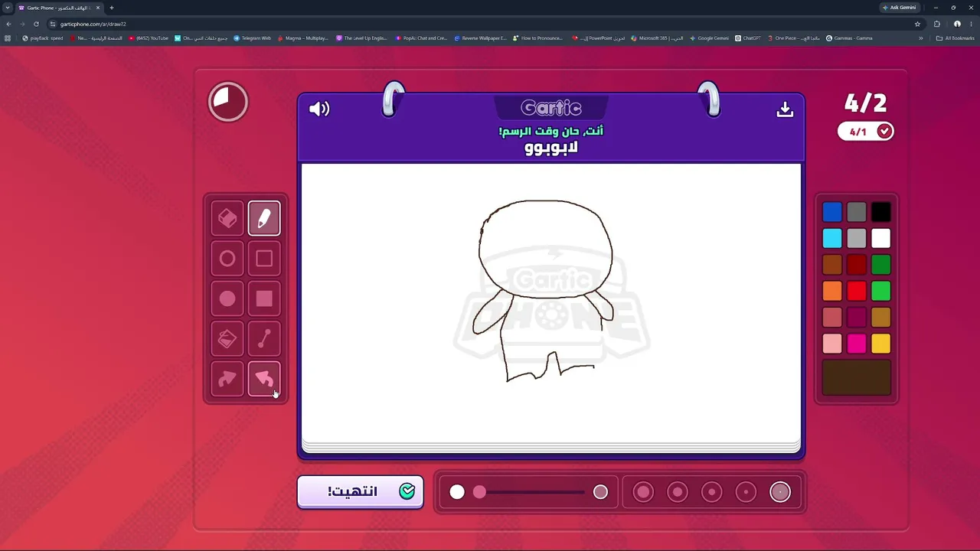Click the white drawing canvas
This screenshot has width=980, height=551.
(551, 303)
